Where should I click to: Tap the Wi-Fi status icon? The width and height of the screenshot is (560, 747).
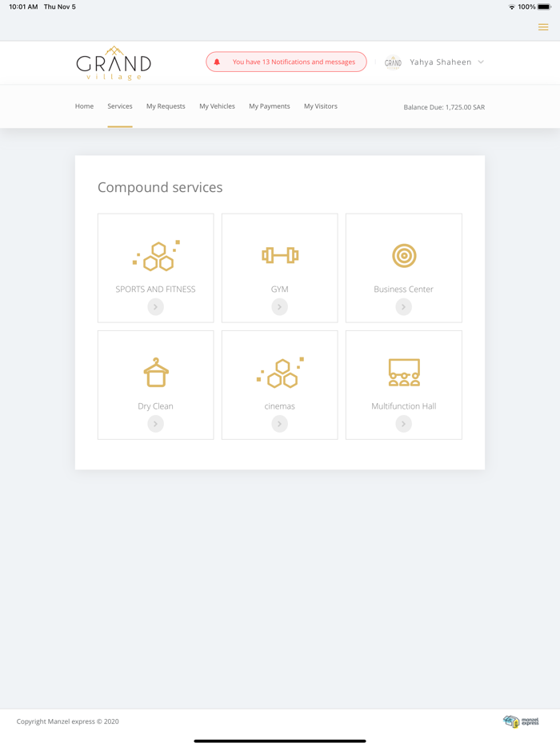[512, 6]
